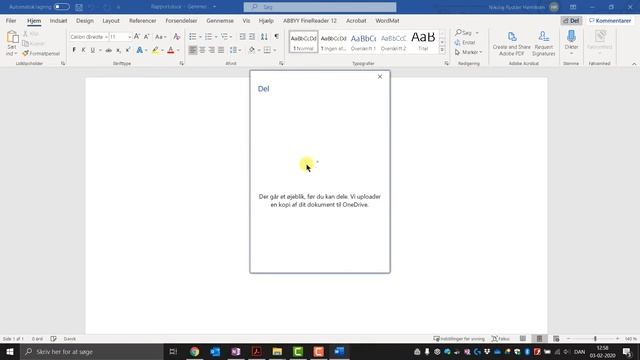Apply text effects blue A icon
The image size is (640, 360).
click(140, 50)
